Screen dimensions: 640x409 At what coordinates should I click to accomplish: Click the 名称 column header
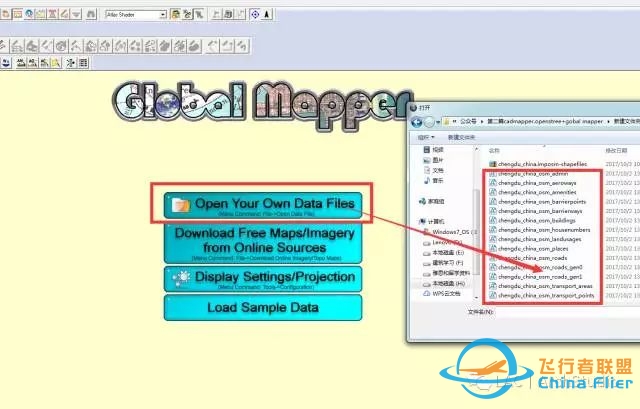(494, 151)
